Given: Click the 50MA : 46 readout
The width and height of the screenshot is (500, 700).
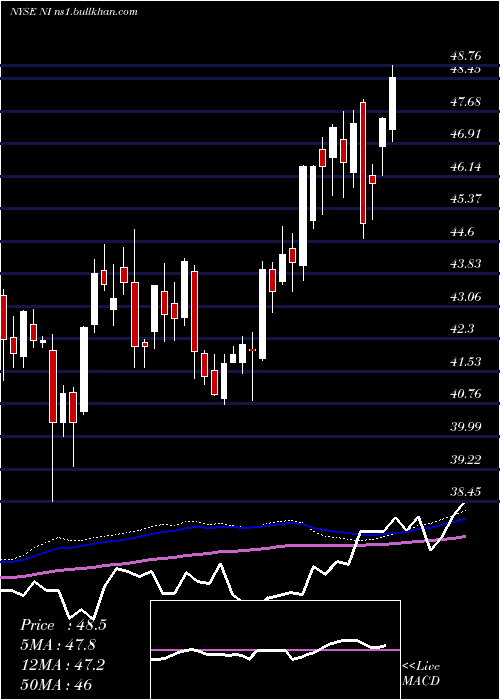Looking at the screenshot, I should tap(56, 684).
